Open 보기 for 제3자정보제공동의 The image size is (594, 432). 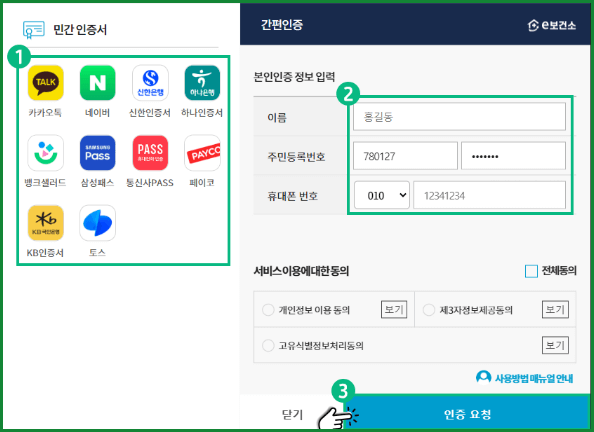click(555, 310)
